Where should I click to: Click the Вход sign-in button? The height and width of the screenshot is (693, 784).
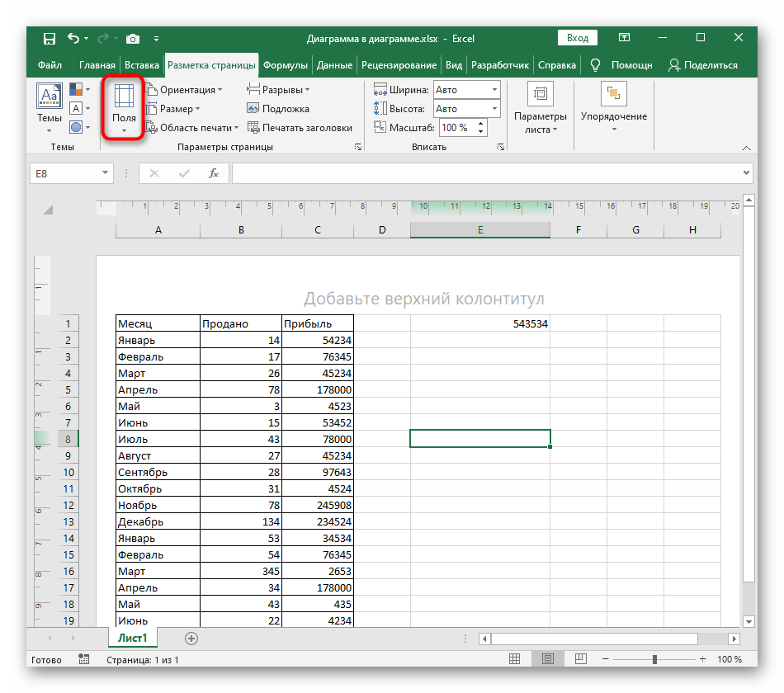tap(578, 38)
